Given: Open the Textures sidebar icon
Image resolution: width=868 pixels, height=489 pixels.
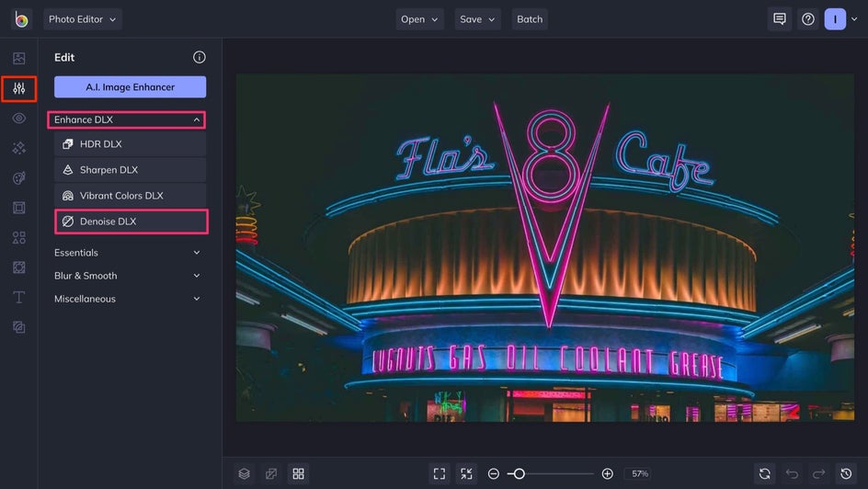Looking at the screenshot, I should point(18,327).
